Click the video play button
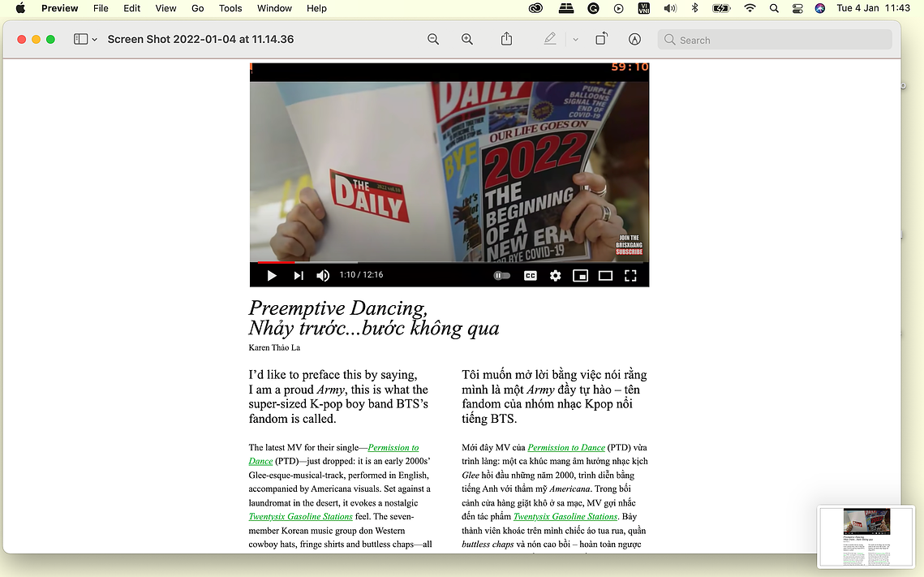 coord(271,275)
